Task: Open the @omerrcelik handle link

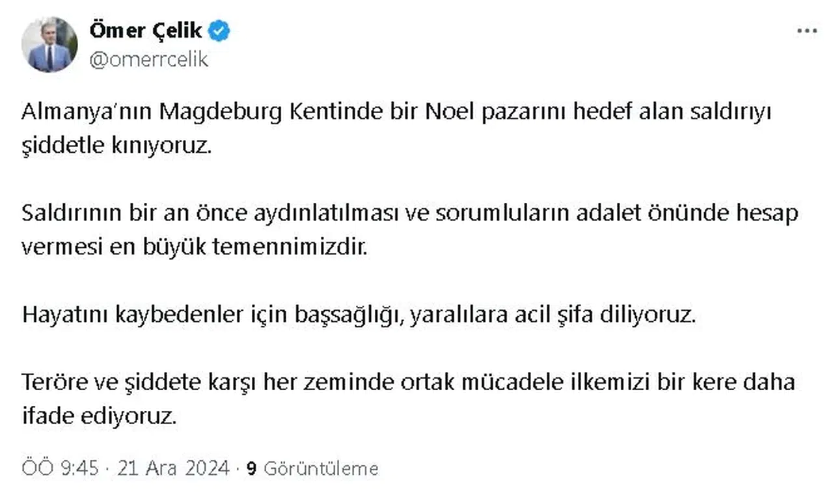Action: (x=148, y=59)
